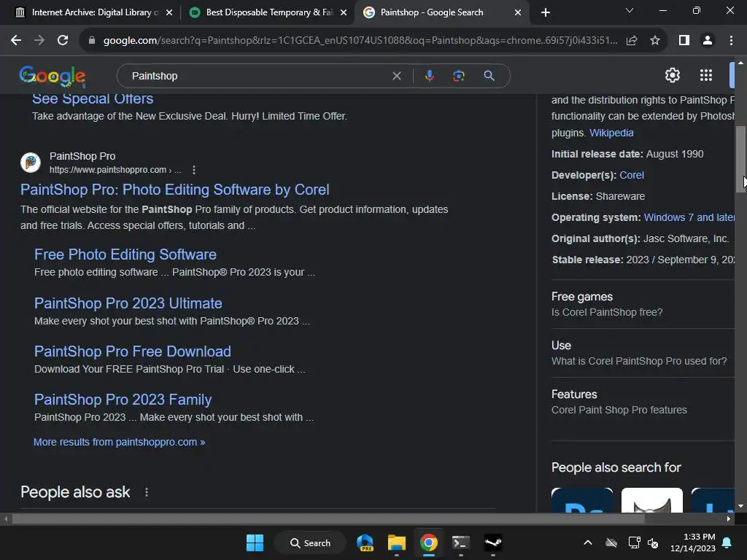Open Google quick settings gear
747x560 pixels.
672,75
